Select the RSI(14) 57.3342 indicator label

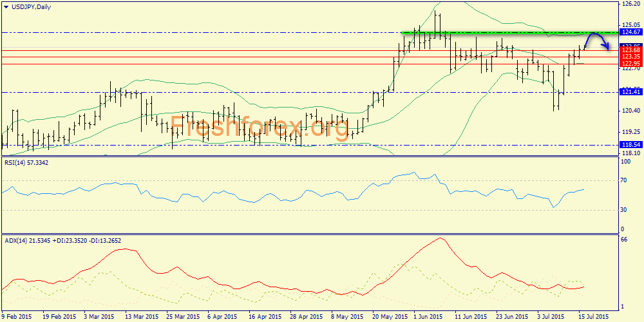coord(26,163)
